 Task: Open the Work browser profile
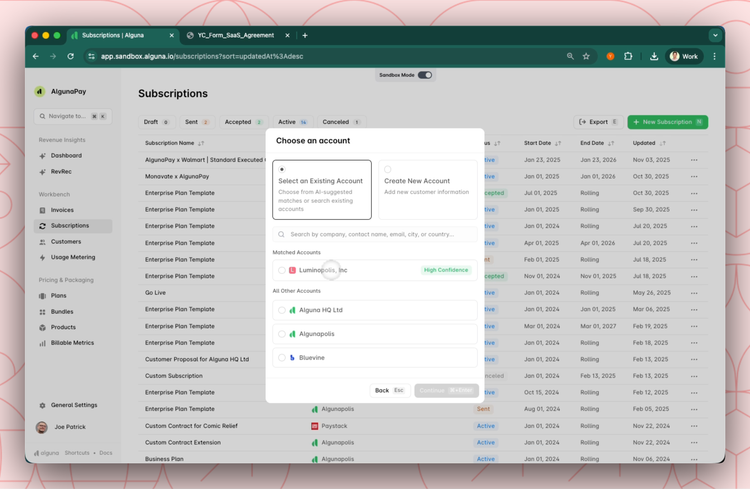(x=684, y=56)
